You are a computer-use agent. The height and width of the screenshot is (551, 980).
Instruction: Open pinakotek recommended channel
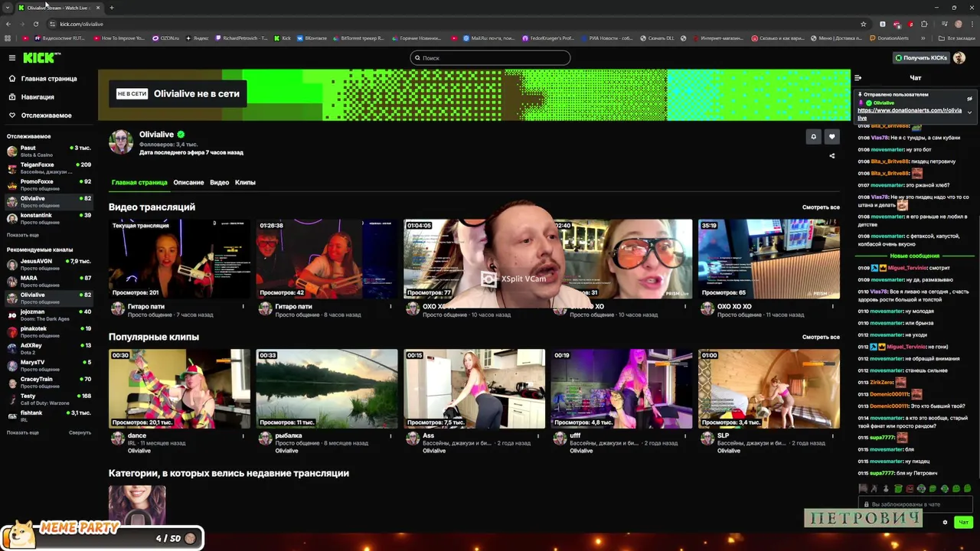[x=49, y=331]
